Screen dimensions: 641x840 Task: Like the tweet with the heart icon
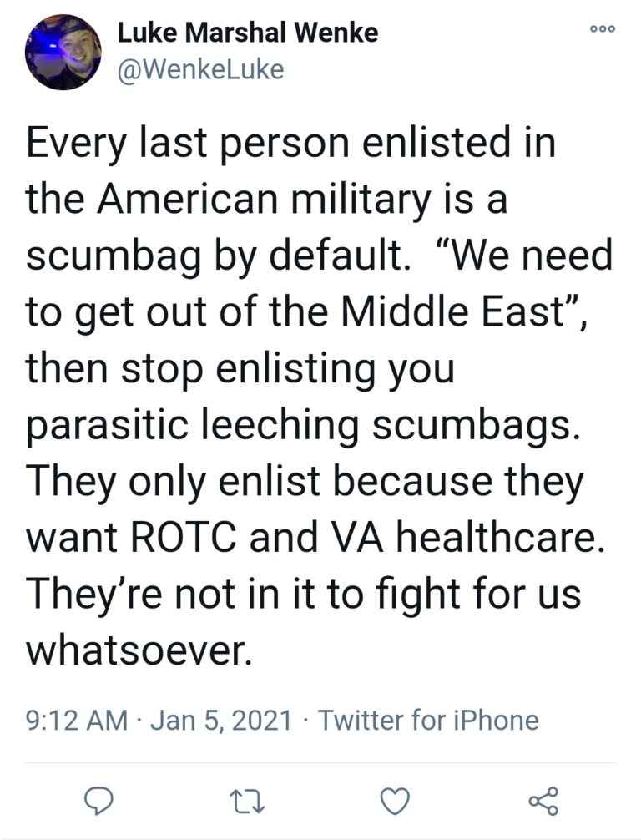point(394,801)
